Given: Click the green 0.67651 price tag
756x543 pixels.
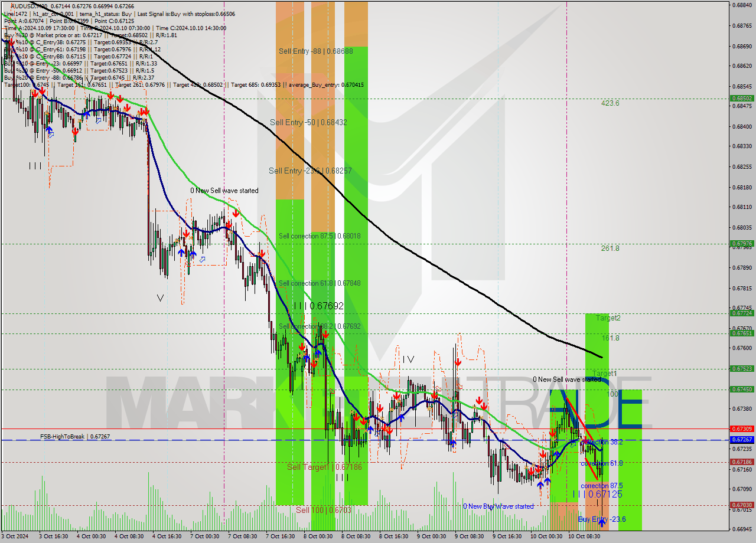Looking at the screenshot, I should 742,333.
